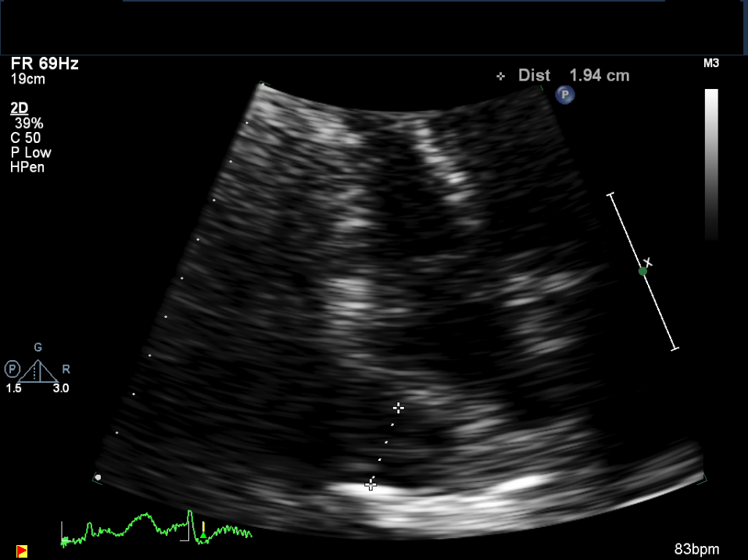Click the large white dot at sector's bottom-left

point(98,476)
